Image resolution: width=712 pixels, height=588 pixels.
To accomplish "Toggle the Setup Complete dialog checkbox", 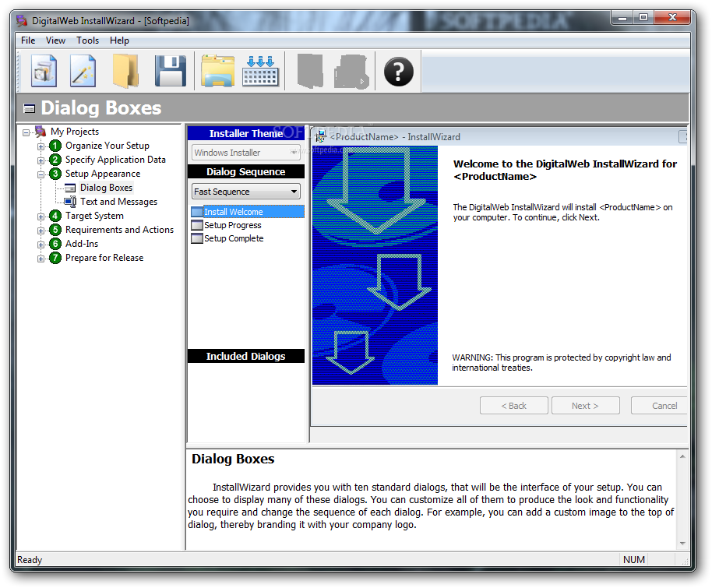I will click(197, 238).
